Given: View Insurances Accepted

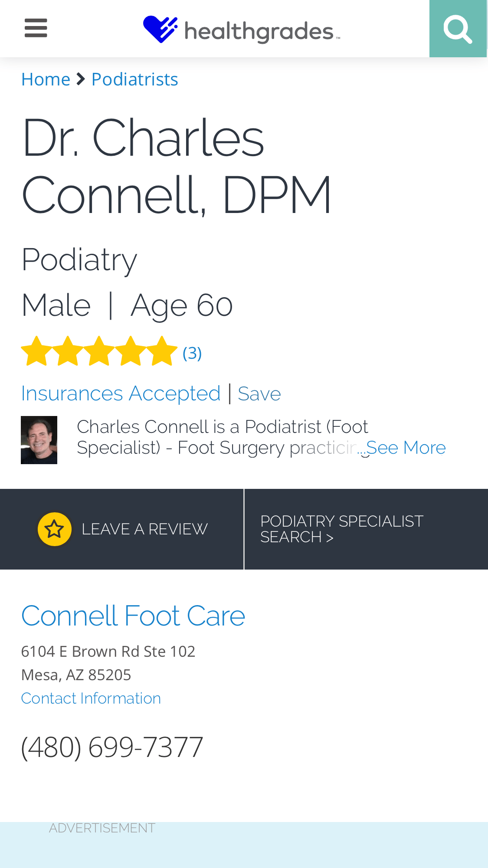Looking at the screenshot, I should 121,393.
